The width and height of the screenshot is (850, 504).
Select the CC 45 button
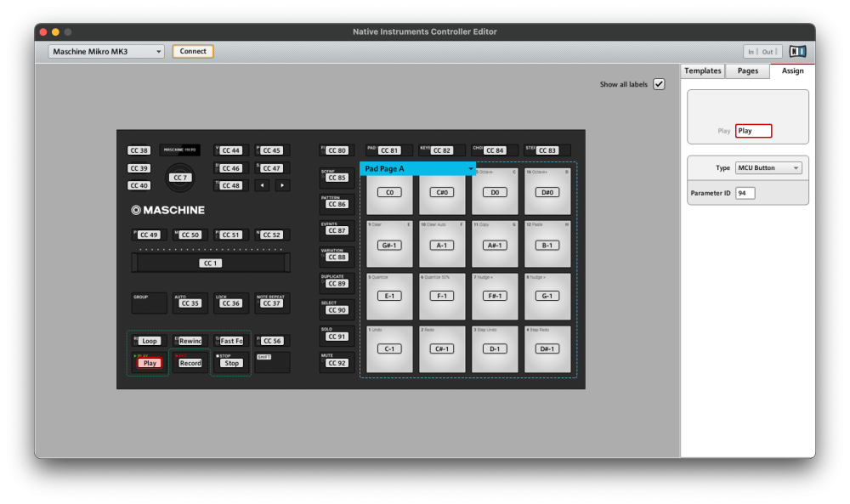pyautogui.click(x=272, y=150)
